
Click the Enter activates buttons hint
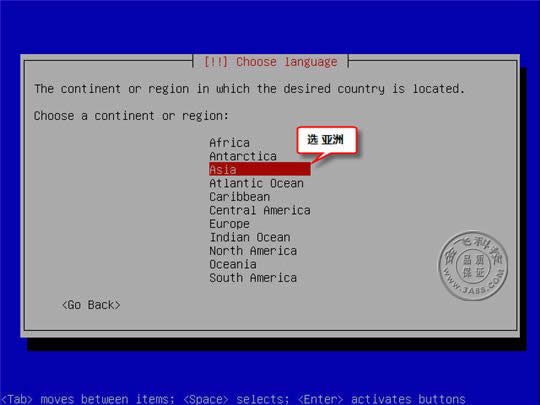[382, 399]
